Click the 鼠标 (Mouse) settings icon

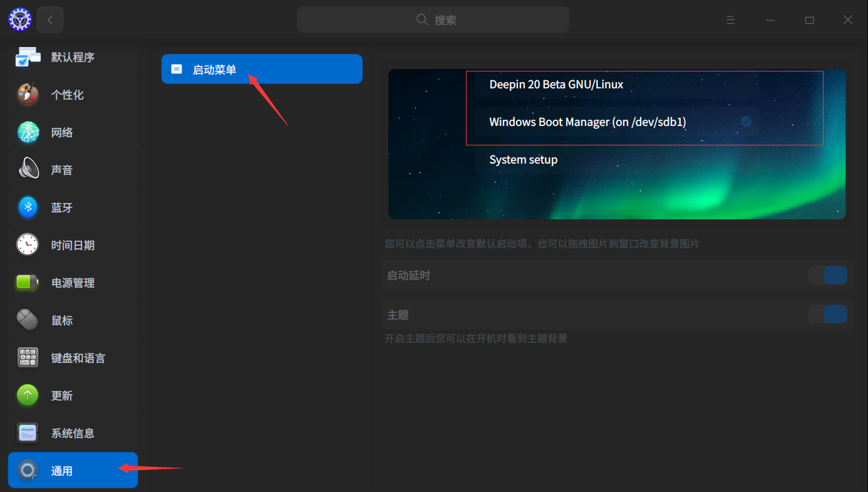coord(28,320)
